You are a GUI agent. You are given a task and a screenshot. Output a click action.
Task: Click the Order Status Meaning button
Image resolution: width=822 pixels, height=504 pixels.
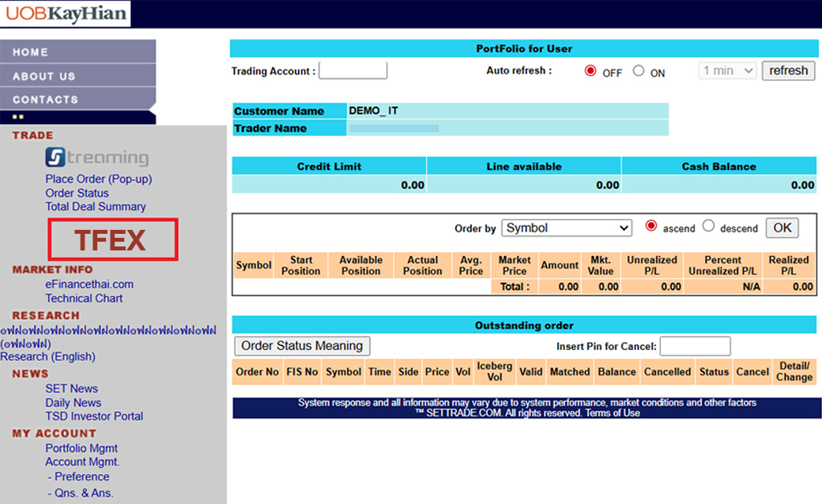(x=302, y=346)
